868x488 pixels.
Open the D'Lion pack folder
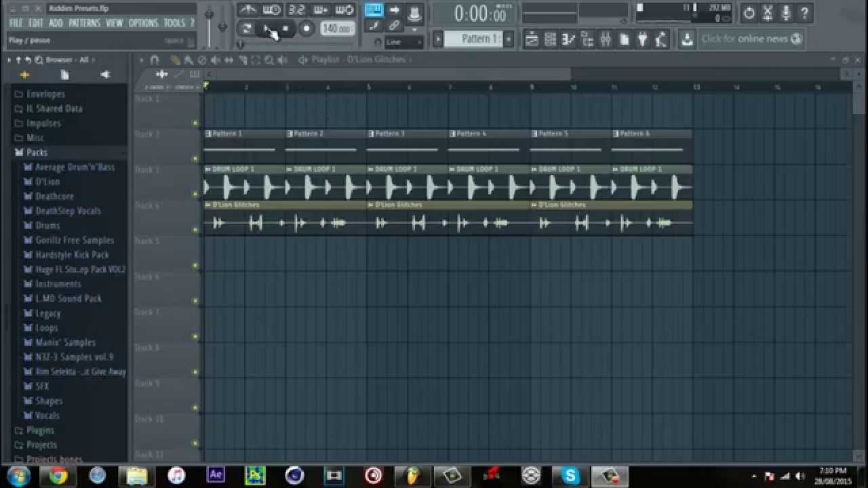47,182
